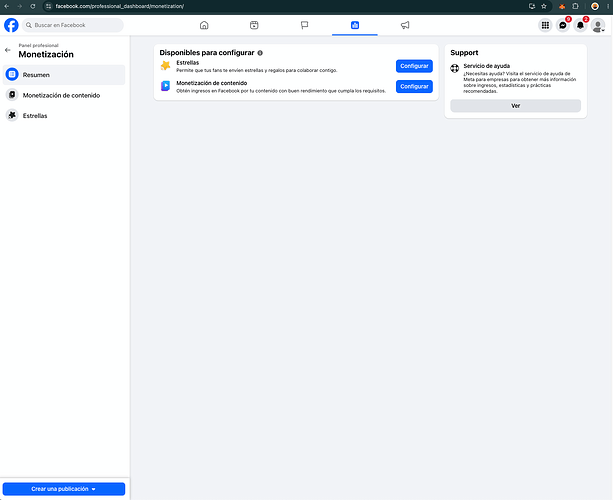The height and width of the screenshot is (500, 613).
Task: Open the Ads megaphone tab icon
Action: tap(405, 25)
